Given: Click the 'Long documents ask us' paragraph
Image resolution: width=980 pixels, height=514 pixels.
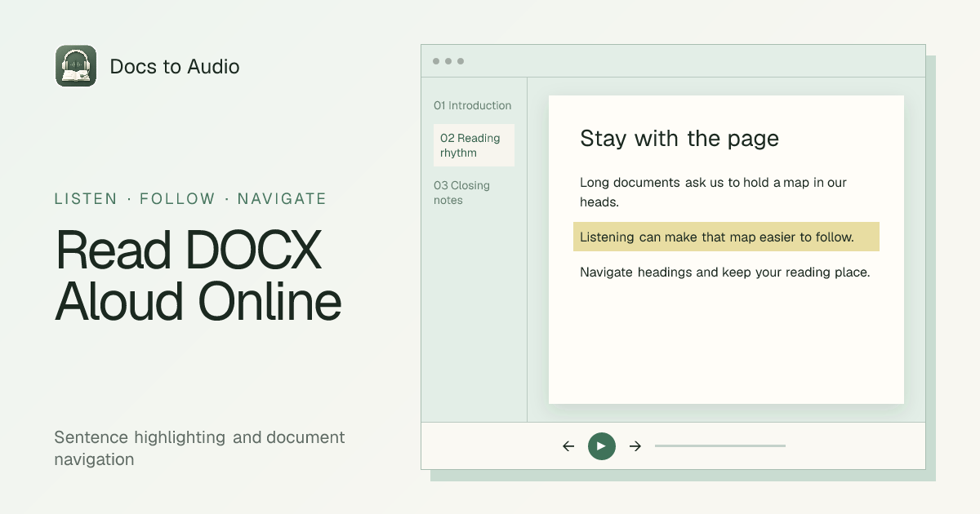Looking at the screenshot, I should (x=713, y=192).
